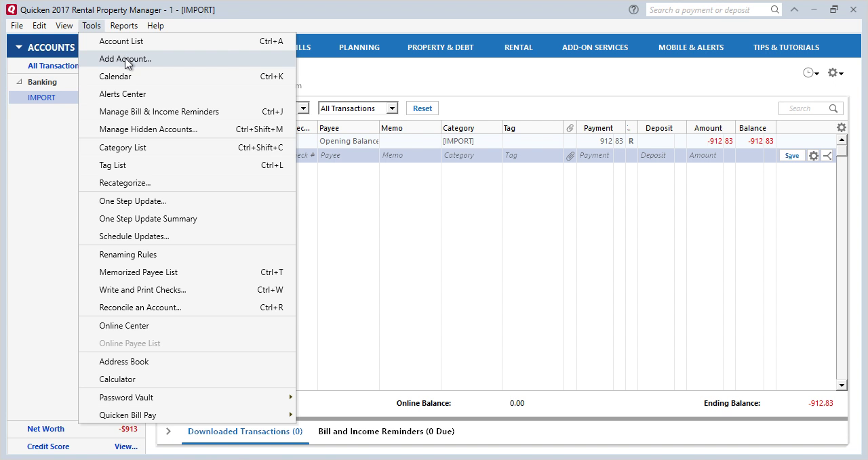Click the register search magnifier icon

click(833, 108)
